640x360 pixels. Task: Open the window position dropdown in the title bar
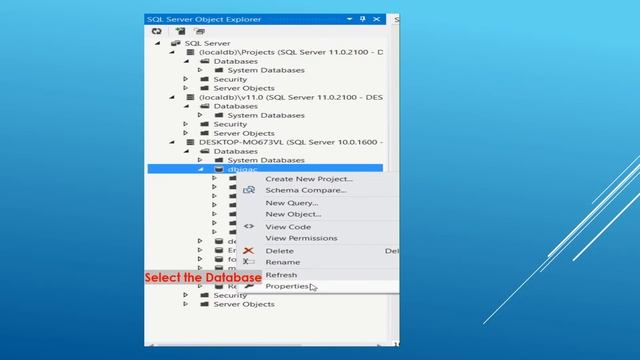349,19
